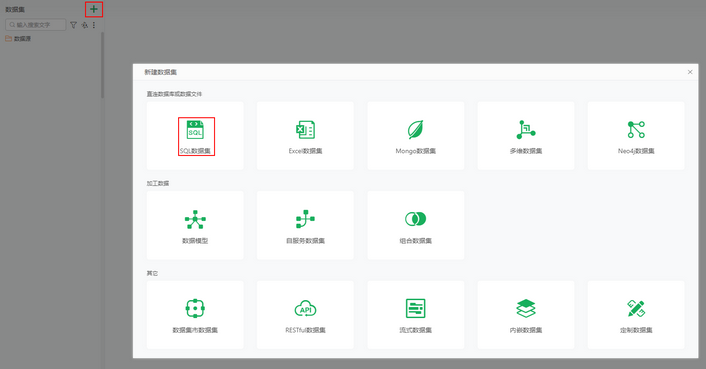Viewport: 706px width, 369px height.
Task: Open the 定制数据集 pencil ruler icon
Action: 636,308
